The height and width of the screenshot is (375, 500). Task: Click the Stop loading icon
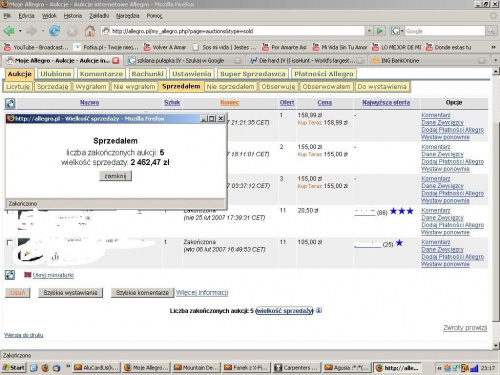point(72,31)
